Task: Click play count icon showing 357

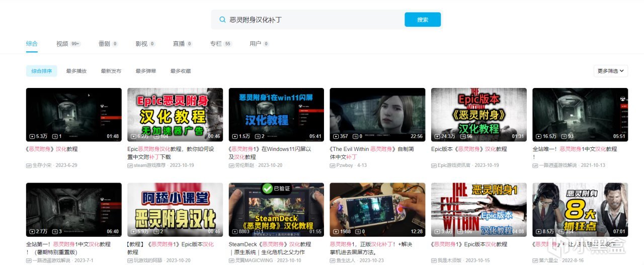Action: pyautogui.click(x=336, y=136)
